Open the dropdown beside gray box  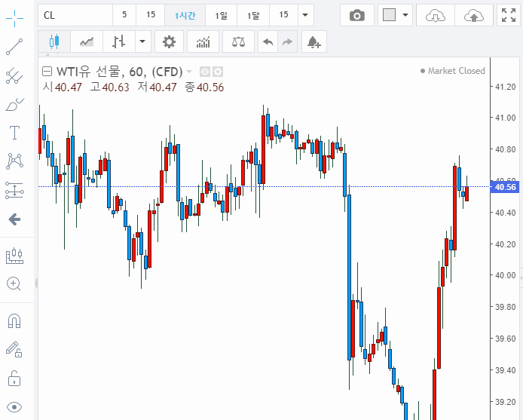[405, 15]
